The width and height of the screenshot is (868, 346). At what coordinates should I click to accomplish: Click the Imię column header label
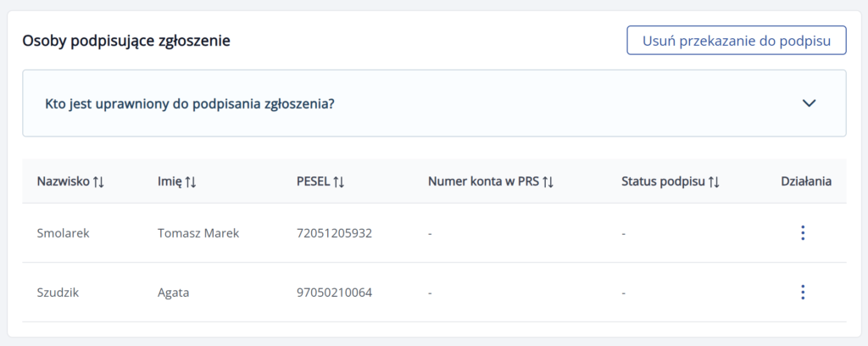tap(170, 181)
